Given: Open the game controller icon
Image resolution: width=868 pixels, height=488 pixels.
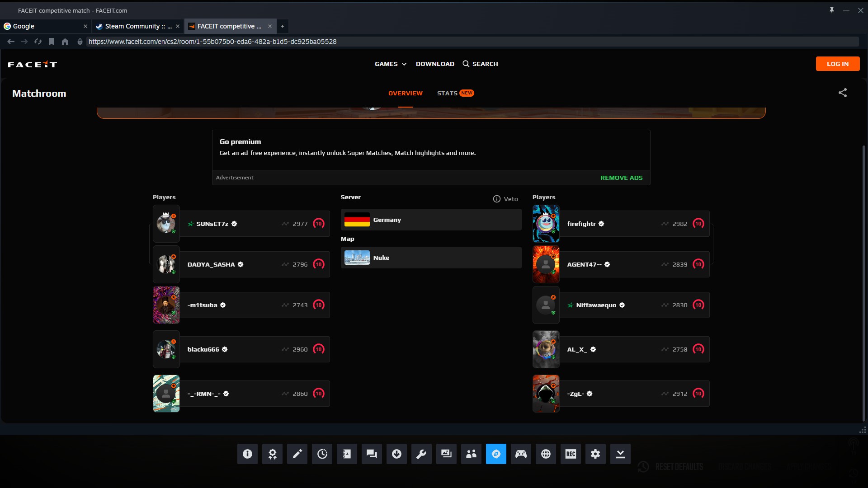Looking at the screenshot, I should point(521,454).
